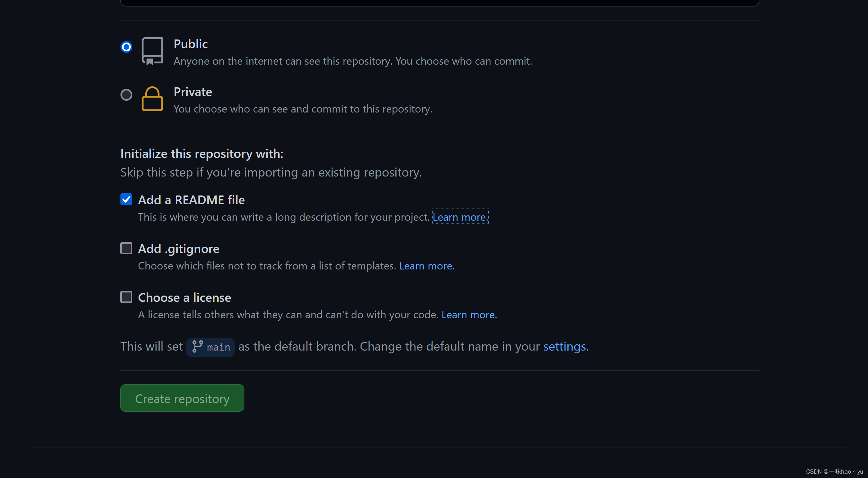Click the Add .gitignore label
The image size is (868, 478).
click(x=179, y=249)
